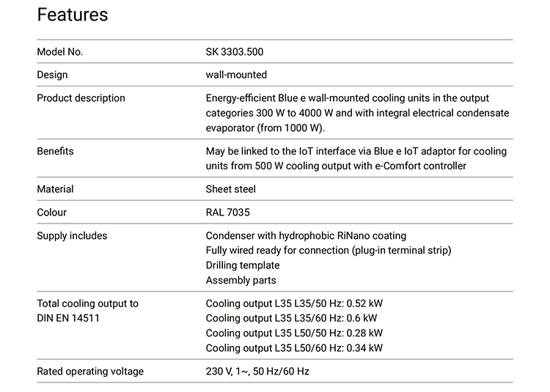Click the Condenser with hydrophobic RiNano coating line
This screenshot has width=550, height=392.
click(307, 236)
